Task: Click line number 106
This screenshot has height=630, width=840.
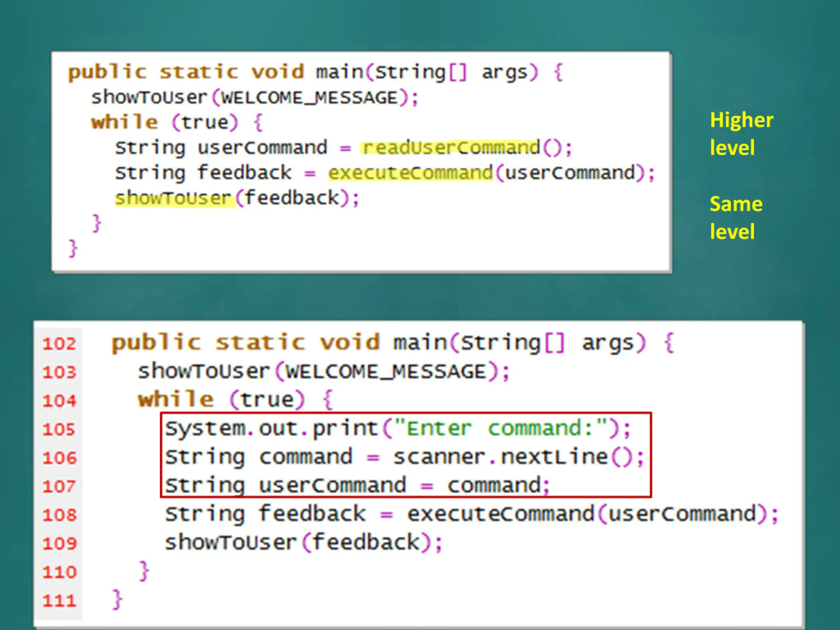Action: tap(59, 458)
